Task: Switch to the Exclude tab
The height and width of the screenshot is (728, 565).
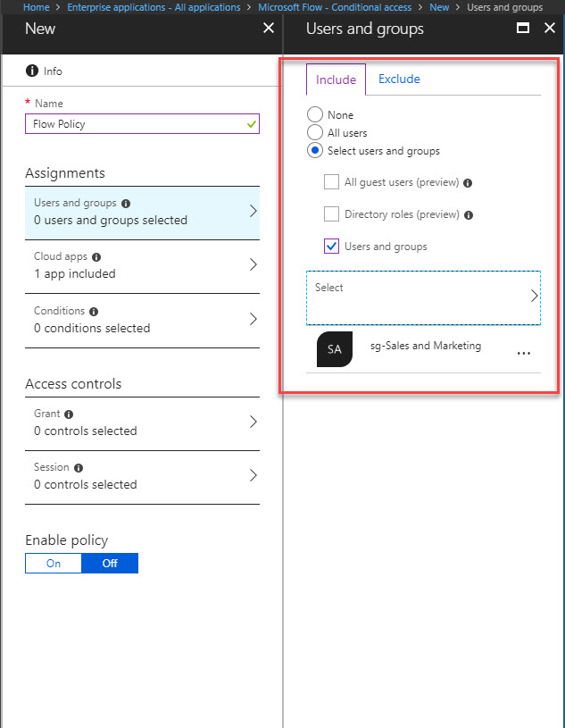Action: [x=399, y=79]
